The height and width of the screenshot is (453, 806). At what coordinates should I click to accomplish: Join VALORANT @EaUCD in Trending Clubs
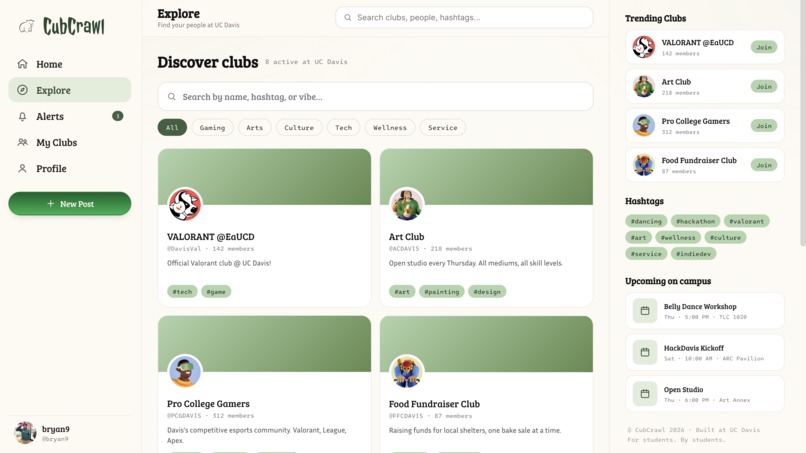click(764, 47)
